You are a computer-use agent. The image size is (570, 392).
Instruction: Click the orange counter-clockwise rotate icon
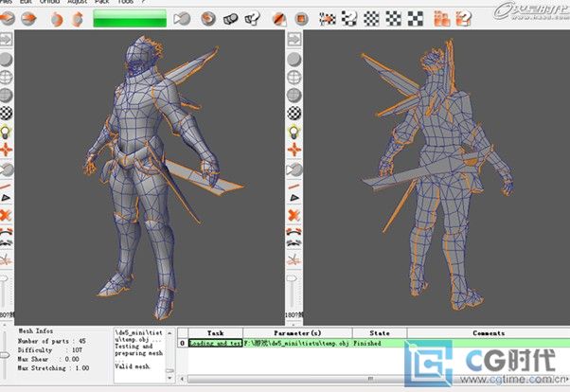click(56, 19)
